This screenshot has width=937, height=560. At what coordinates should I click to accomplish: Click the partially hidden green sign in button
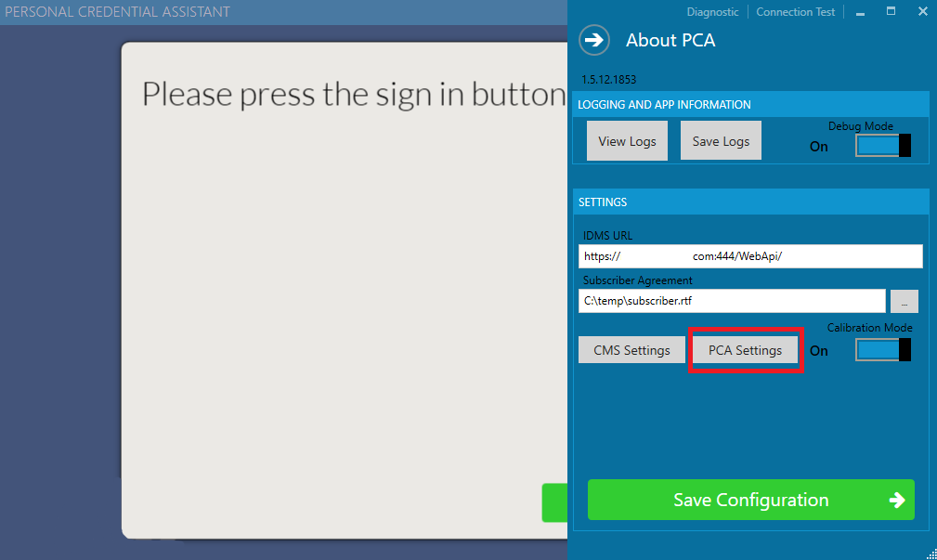coord(554,502)
